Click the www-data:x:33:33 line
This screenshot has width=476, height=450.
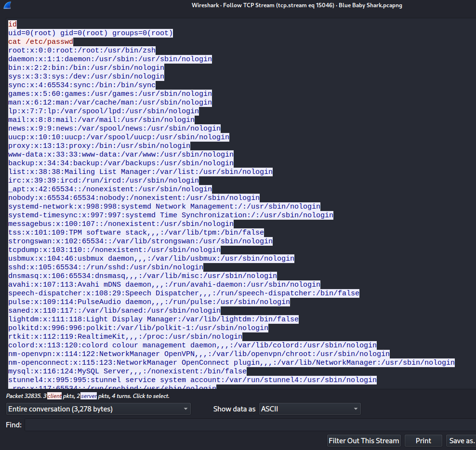pos(121,154)
